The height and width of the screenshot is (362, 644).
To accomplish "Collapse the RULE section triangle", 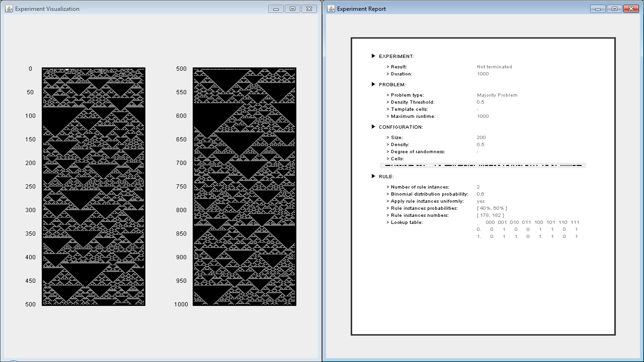I will click(x=374, y=176).
